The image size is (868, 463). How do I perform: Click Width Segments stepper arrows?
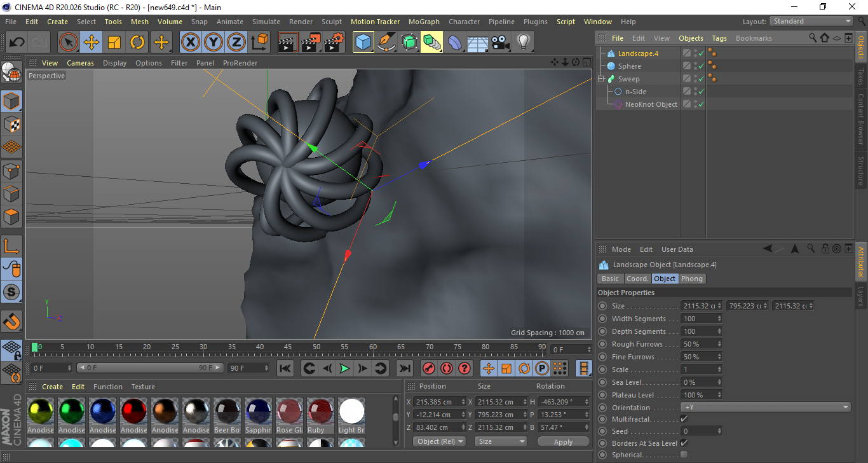tap(719, 319)
